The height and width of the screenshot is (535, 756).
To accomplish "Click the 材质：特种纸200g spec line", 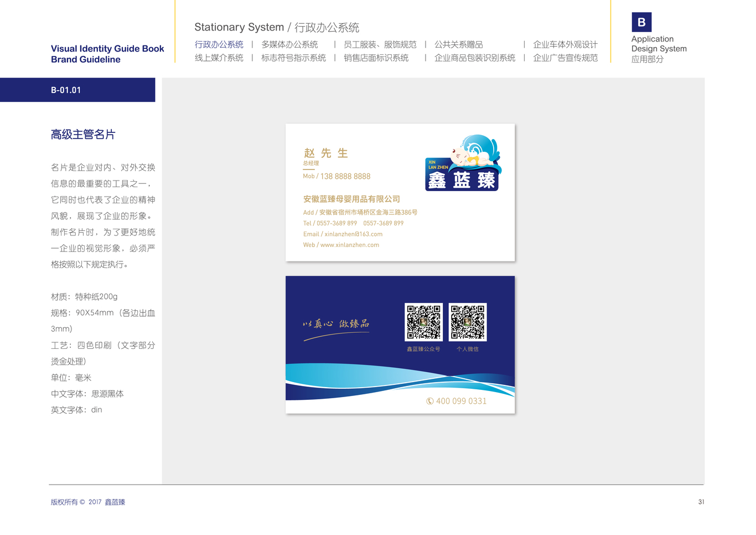I will pos(84,296).
